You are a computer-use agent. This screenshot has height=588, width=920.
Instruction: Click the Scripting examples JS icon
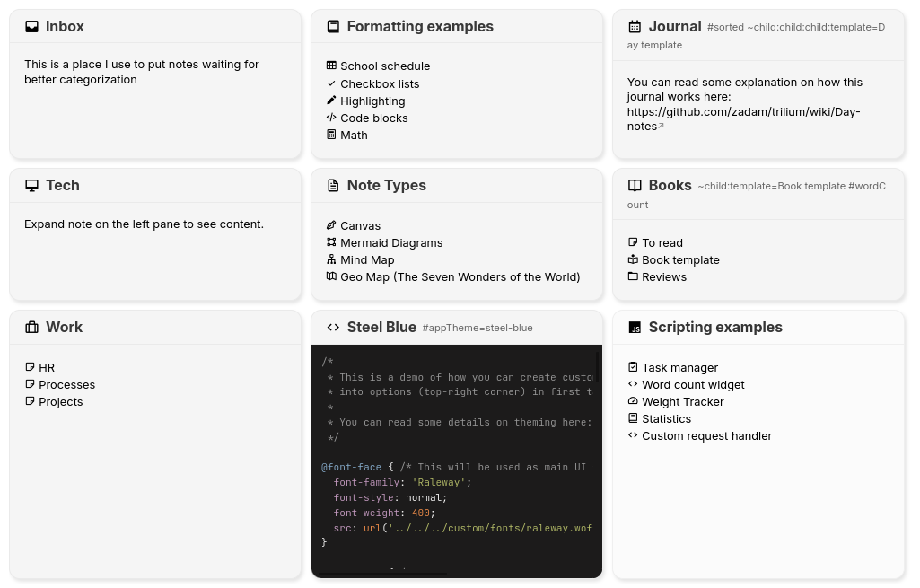635,328
